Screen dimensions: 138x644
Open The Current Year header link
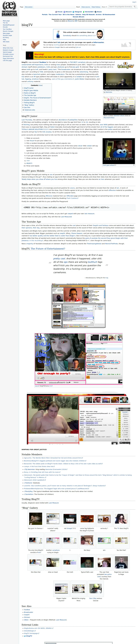tap(55, 14)
